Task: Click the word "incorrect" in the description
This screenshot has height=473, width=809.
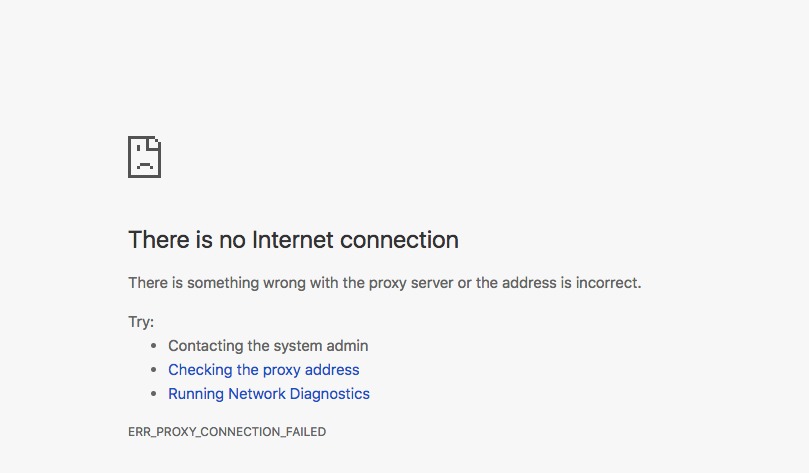Action: click(607, 283)
